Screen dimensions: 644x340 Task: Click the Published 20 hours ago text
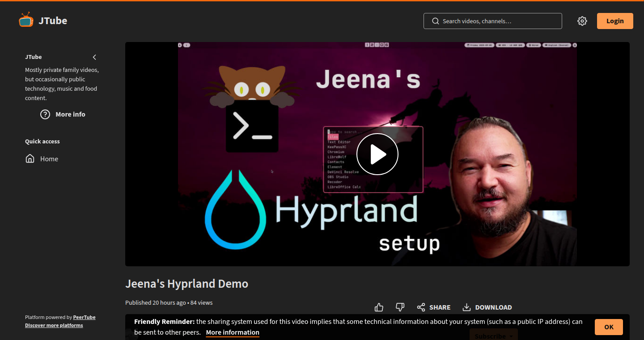pos(155,302)
